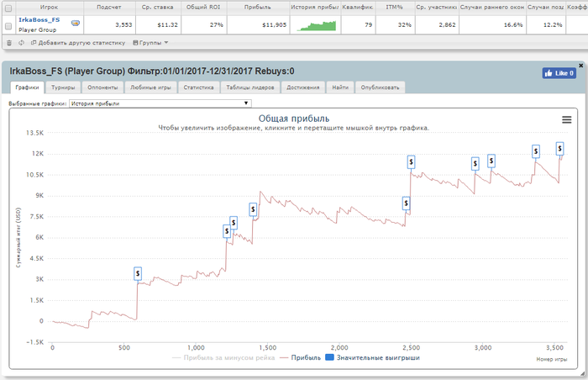Viewport: 588px width, 380px height.
Task: Click 'Добавить другую статистику' button
Action: [x=78, y=43]
